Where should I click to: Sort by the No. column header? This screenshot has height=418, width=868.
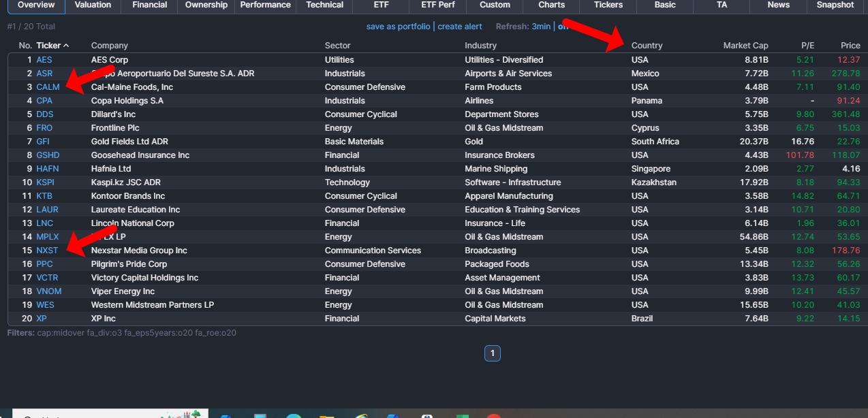pos(25,46)
